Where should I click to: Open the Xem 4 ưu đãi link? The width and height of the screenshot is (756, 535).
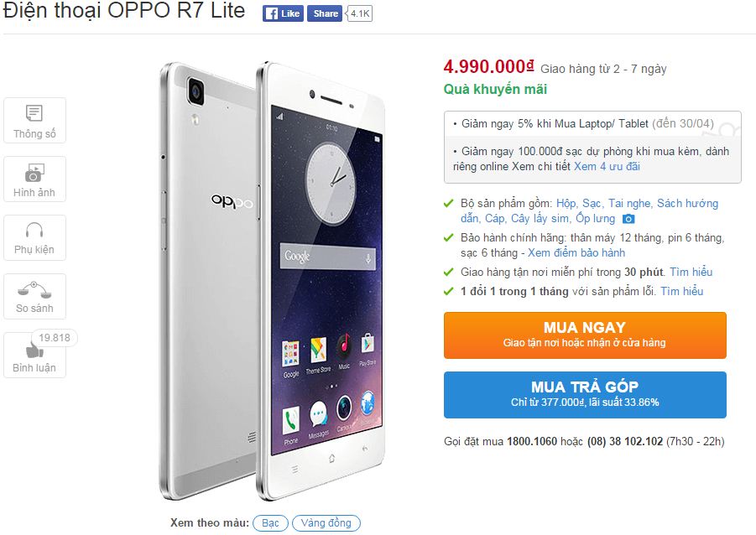tap(607, 167)
